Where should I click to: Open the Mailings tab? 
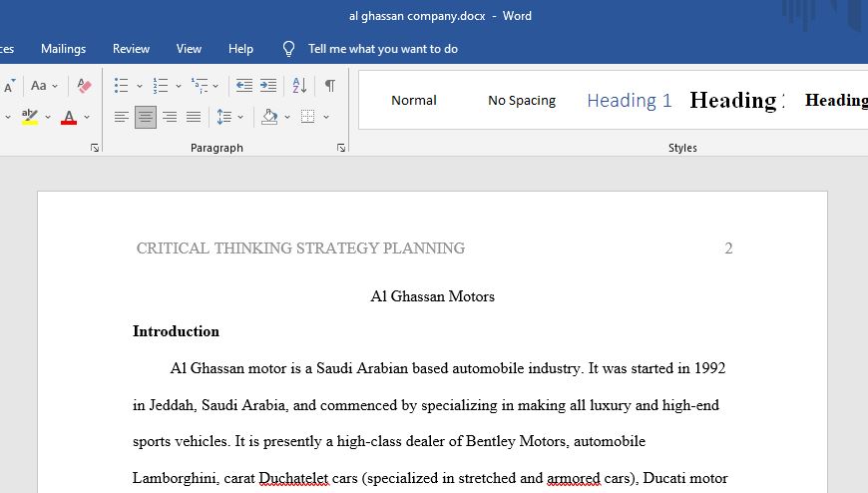[x=63, y=49]
